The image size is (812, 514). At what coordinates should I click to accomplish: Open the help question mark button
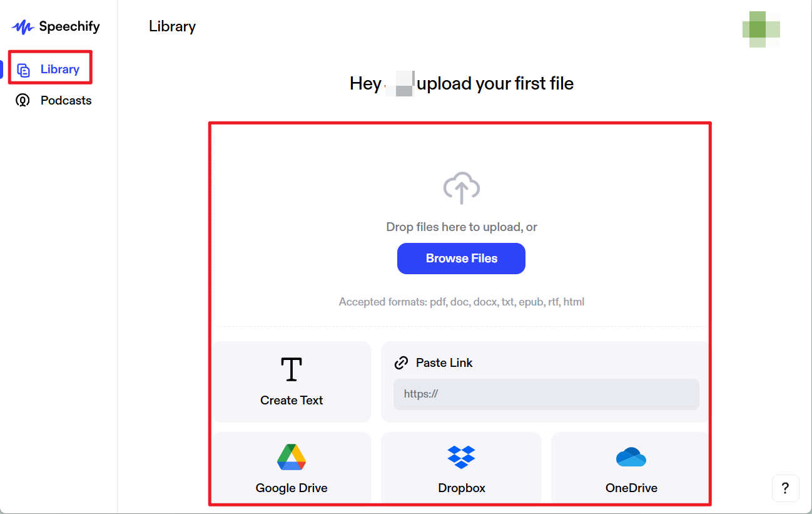tap(786, 488)
